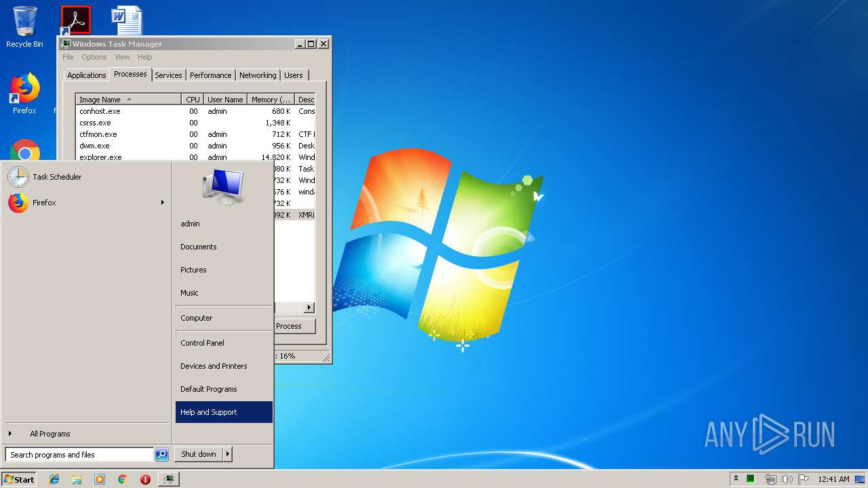The height and width of the screenshot is (488, 868).
Task: Open Windows Media Player from taskbar
Action: (x=100, y=479)
